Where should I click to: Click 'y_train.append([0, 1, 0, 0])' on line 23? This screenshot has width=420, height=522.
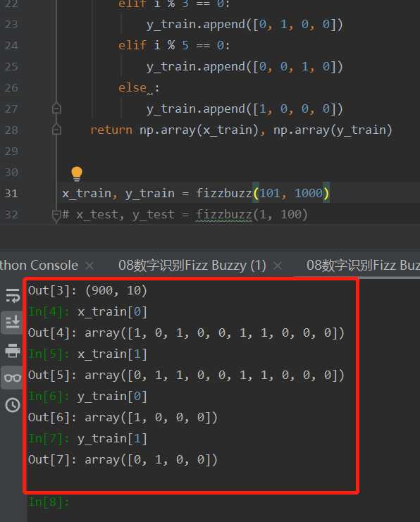pyautogui.click(x=245, y=24)
